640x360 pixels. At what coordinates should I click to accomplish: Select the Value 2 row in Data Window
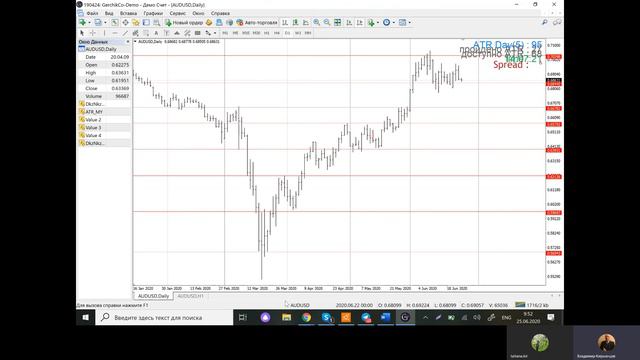pos(104,120)
